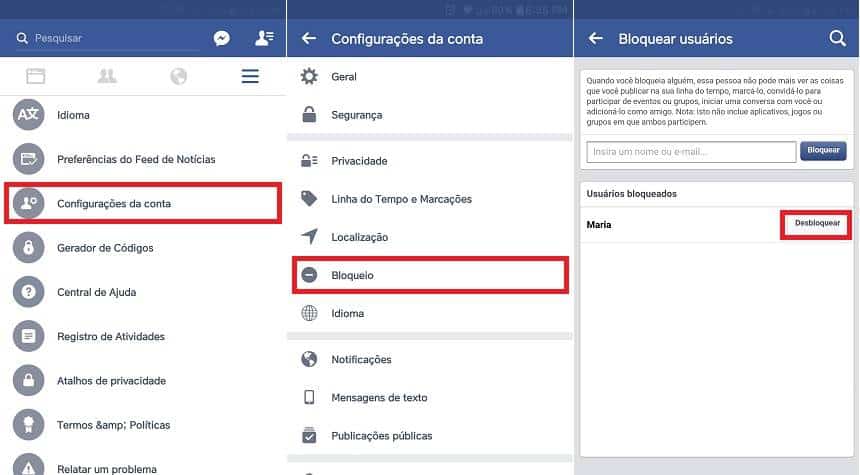
Task: Open the Geral settings row
Action: (x=430, y=76)
